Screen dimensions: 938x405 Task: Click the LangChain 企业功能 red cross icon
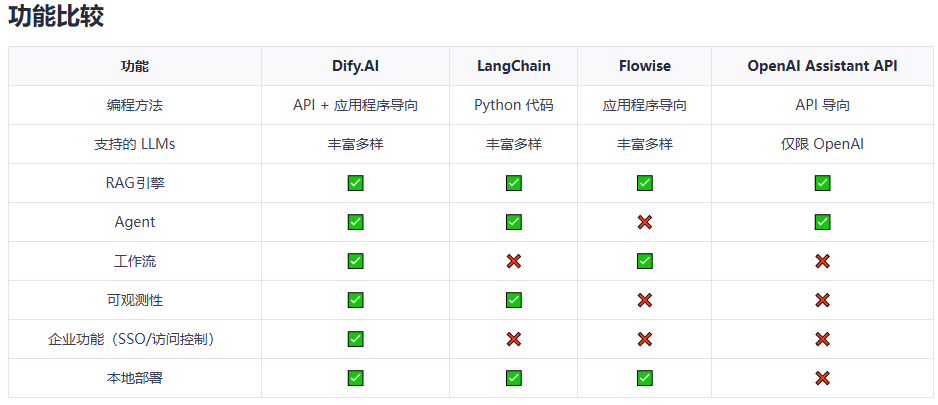tap(513, 339)
